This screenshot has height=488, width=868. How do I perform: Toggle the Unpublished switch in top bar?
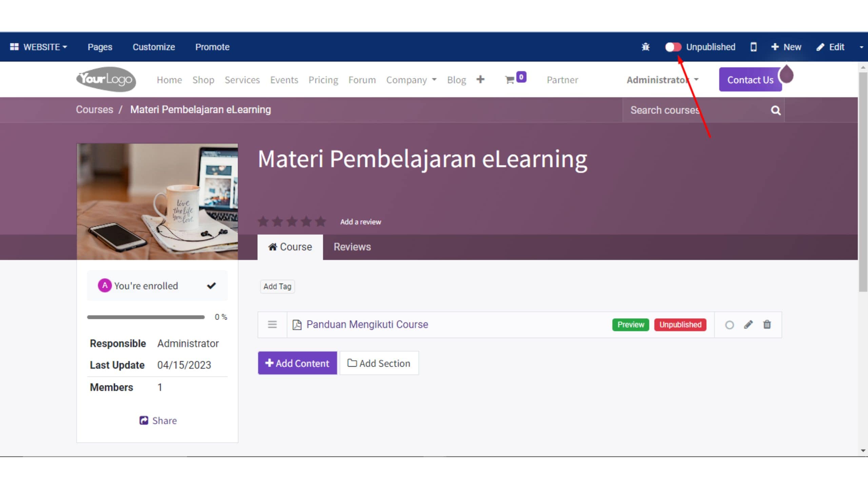(x=673, y=47)
